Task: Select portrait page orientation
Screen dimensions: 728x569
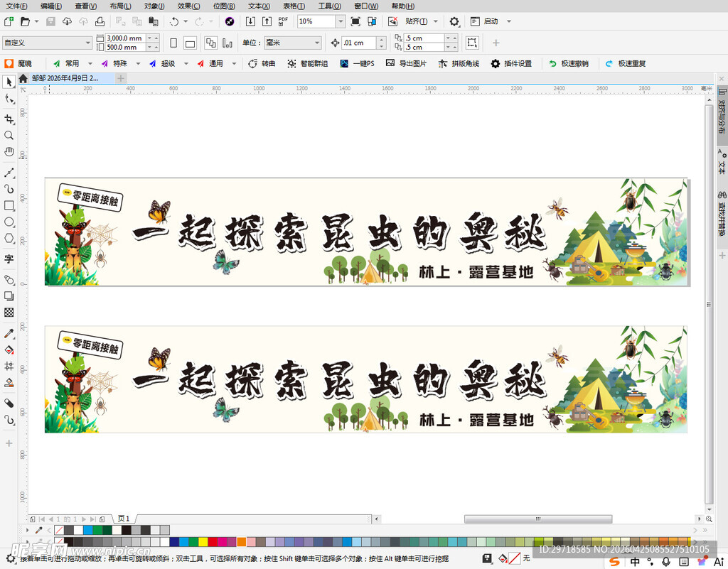Action: click(173, 43)
